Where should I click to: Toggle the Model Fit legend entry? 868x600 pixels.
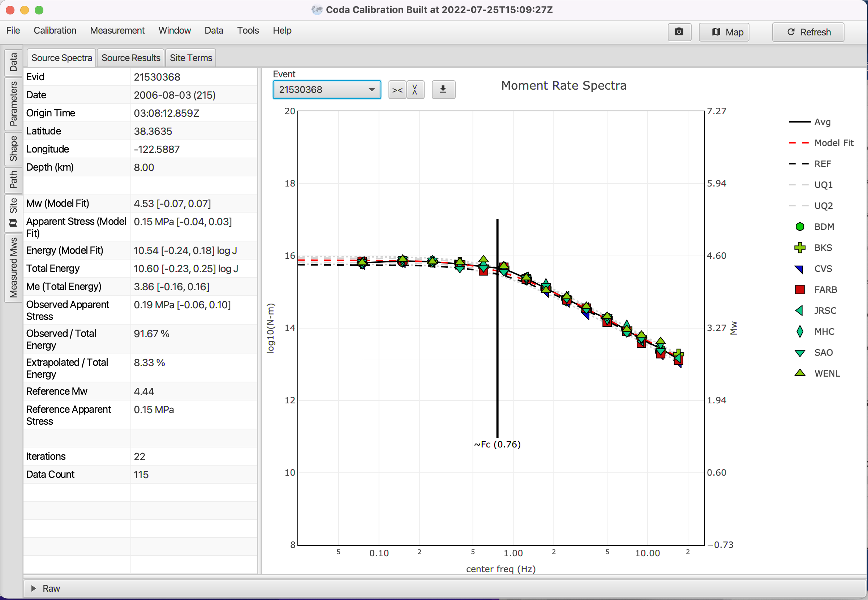point(821,143)
